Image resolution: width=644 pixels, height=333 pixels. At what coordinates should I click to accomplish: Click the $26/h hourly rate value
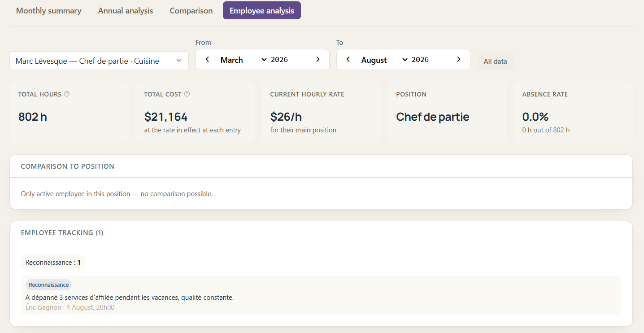286,117
